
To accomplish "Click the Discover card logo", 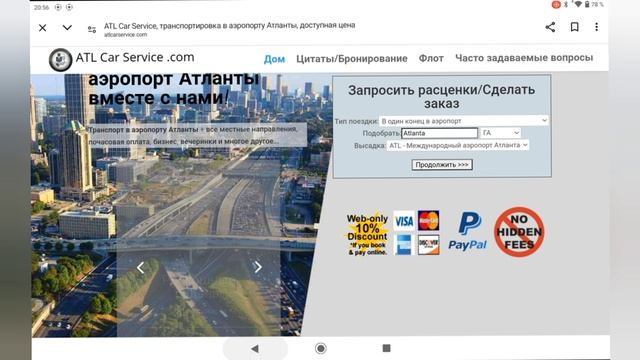I will [429, 244].
